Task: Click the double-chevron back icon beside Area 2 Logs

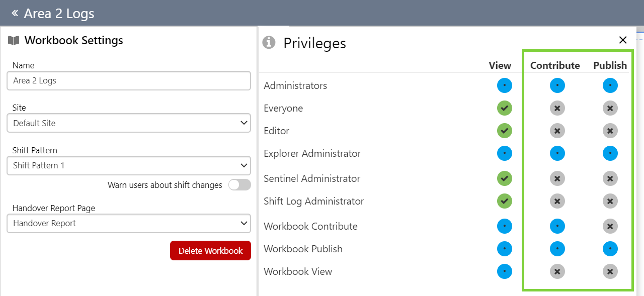Action: tap(15, 13)
